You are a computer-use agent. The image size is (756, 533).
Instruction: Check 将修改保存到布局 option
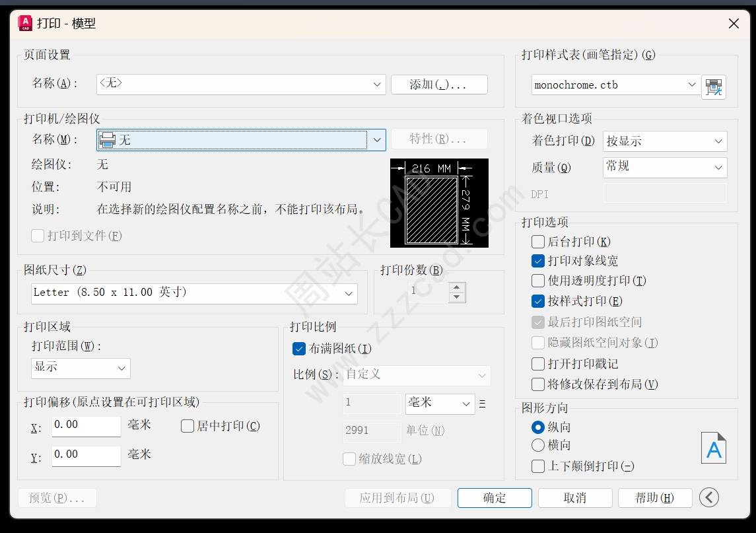click(x=537, y=384)
